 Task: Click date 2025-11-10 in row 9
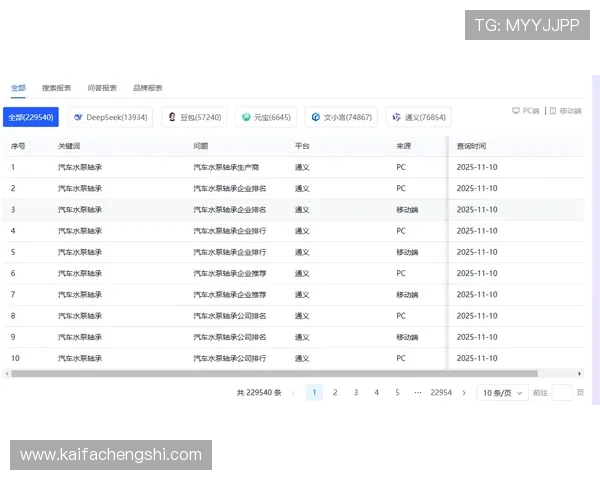477,337
